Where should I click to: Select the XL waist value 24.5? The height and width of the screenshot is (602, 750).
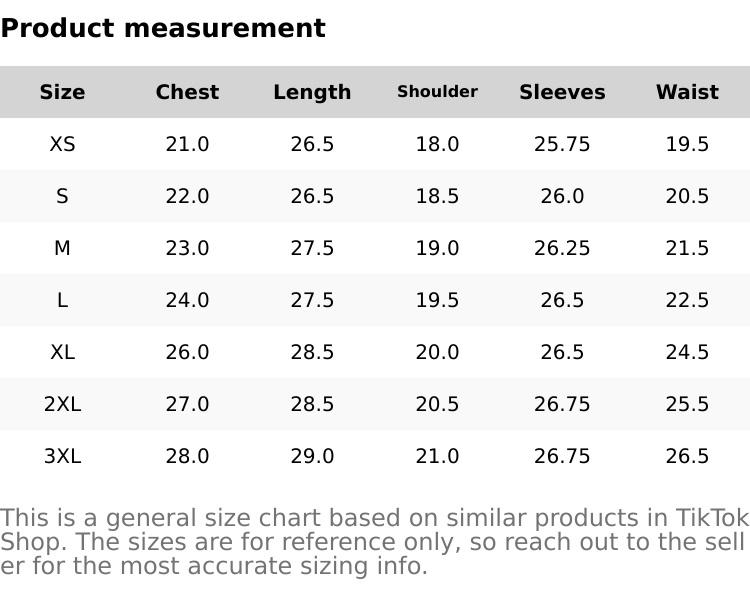[687, 352]
